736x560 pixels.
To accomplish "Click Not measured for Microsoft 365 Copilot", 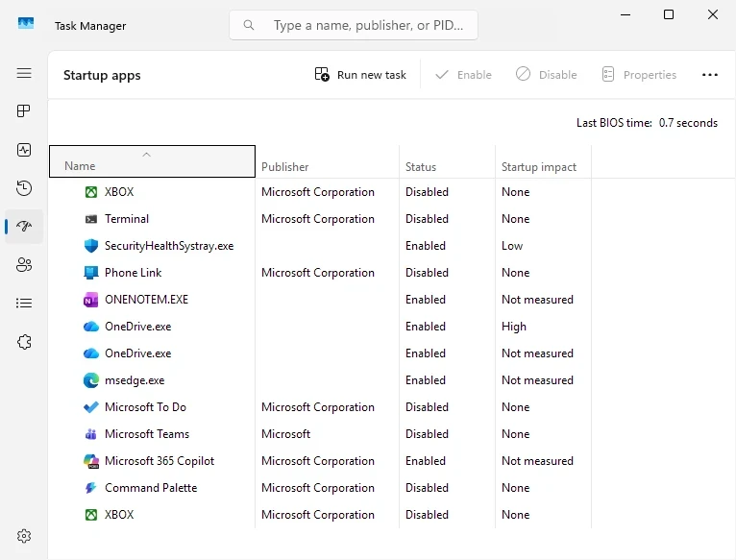I will pos(537,461).
